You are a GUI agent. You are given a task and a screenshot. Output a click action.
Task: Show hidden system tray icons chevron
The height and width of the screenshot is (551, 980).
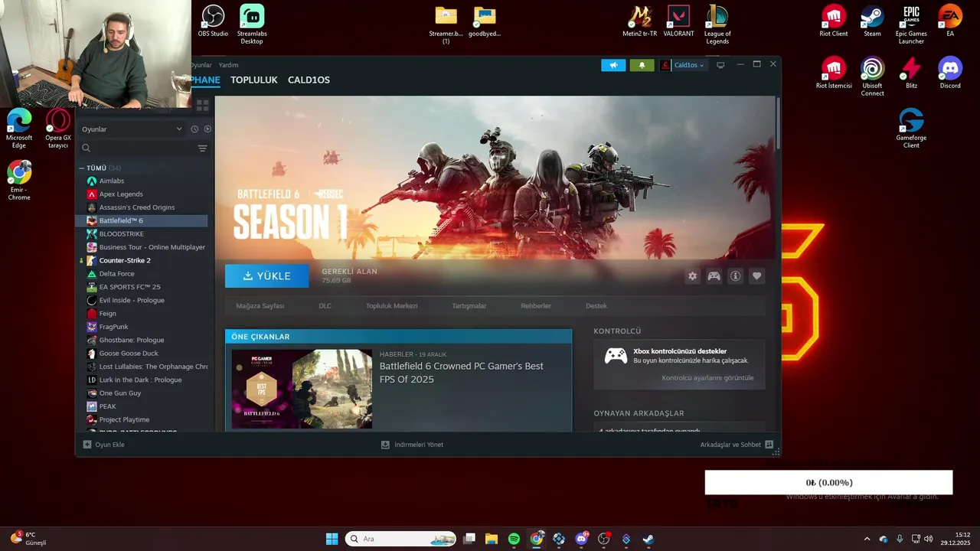pos(867,539)
